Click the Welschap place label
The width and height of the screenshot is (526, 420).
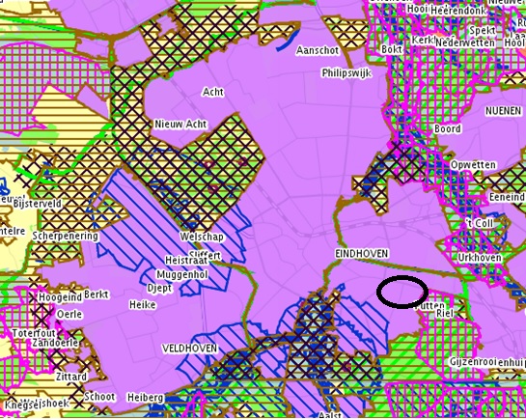pos(202,237)
